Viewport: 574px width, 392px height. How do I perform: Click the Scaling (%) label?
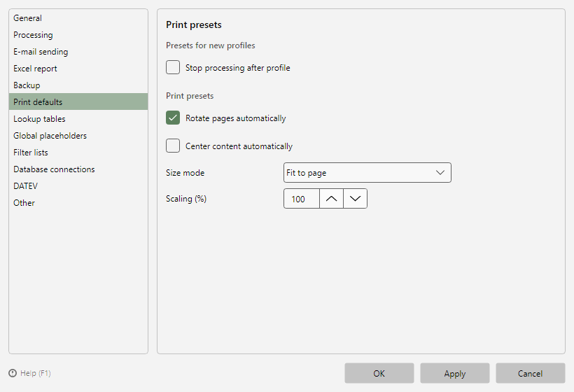tap(186, 199)
